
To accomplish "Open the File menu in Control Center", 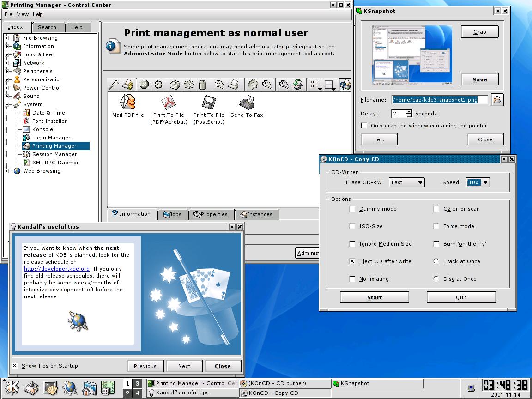I will (x=8, y=15).
